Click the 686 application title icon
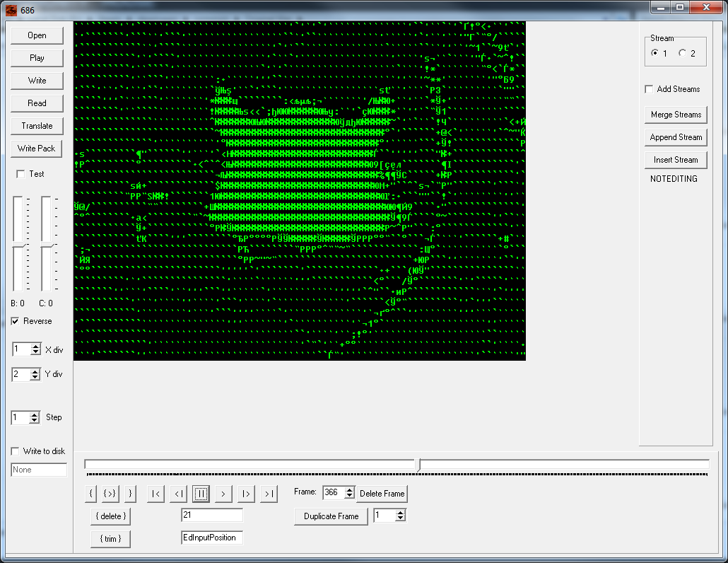Screen dimensions: 728x563 tap(11, 10)
